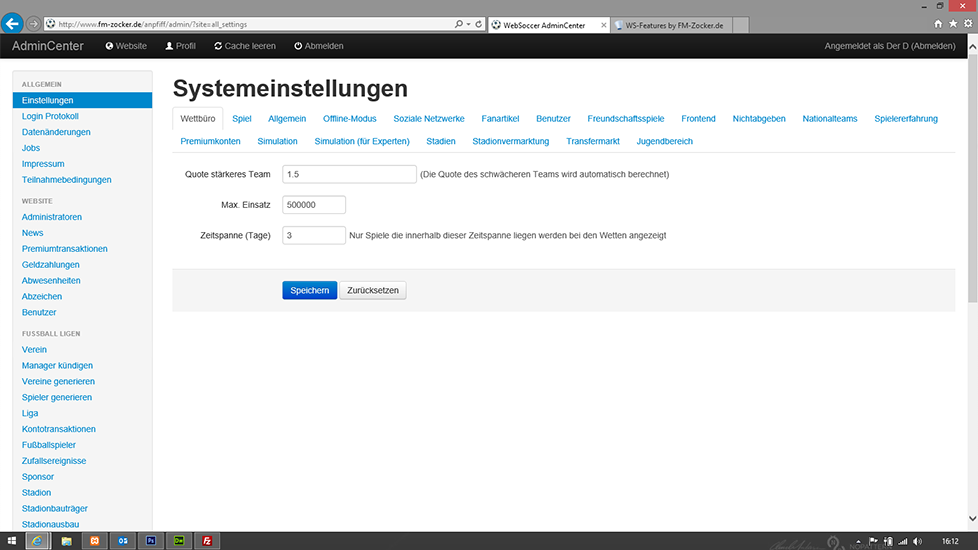The image size is (978, 550).
Task: Click Abmelden with the power icon
Action: click(x=318, y=46)
